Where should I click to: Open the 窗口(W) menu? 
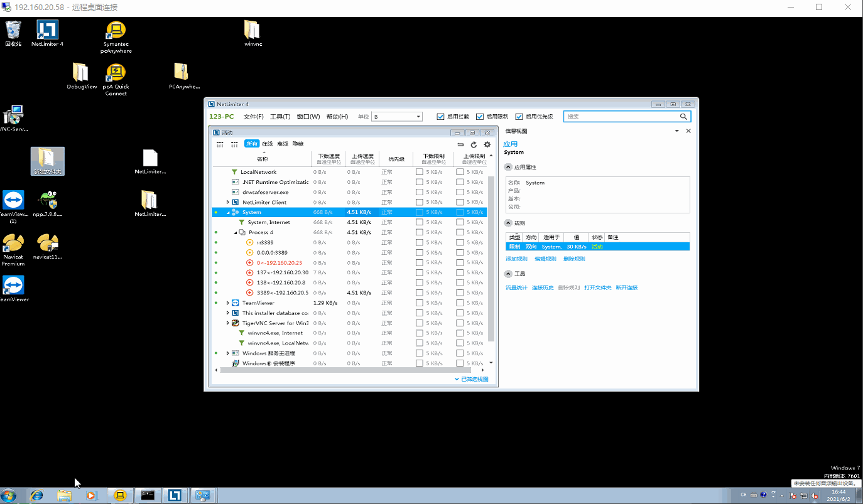(308, 117)
